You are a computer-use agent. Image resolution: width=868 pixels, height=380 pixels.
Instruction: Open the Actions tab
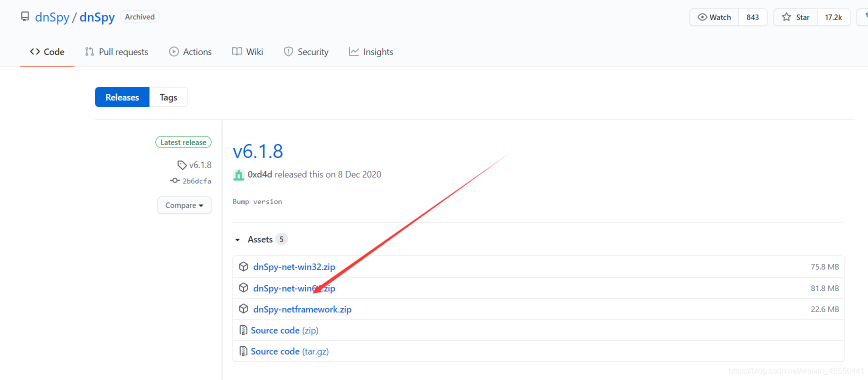(190, 51)
